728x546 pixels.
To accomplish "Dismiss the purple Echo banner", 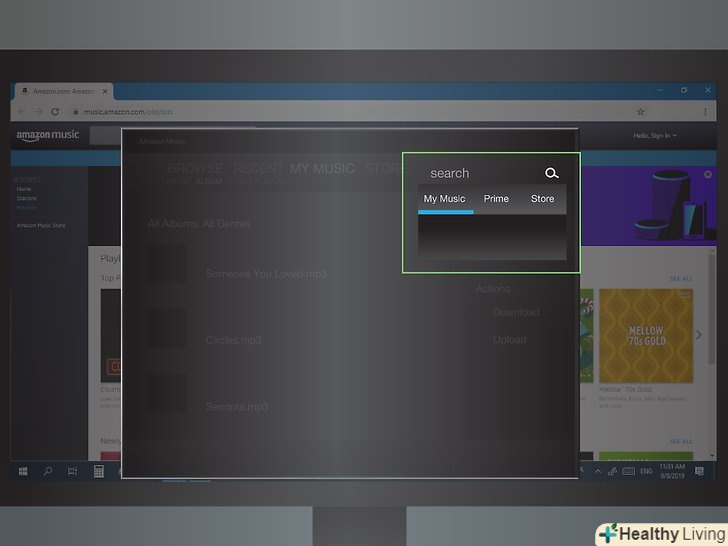I will point(708,174).
